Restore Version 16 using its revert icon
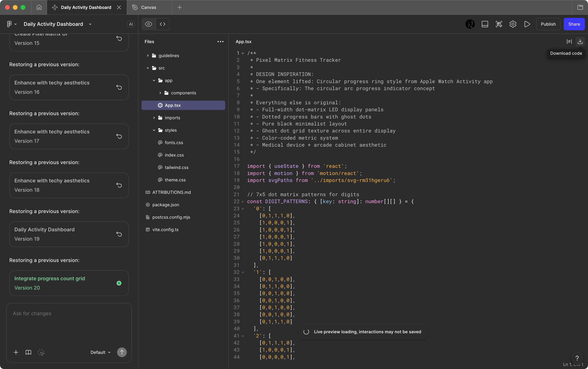 [119, 87]
